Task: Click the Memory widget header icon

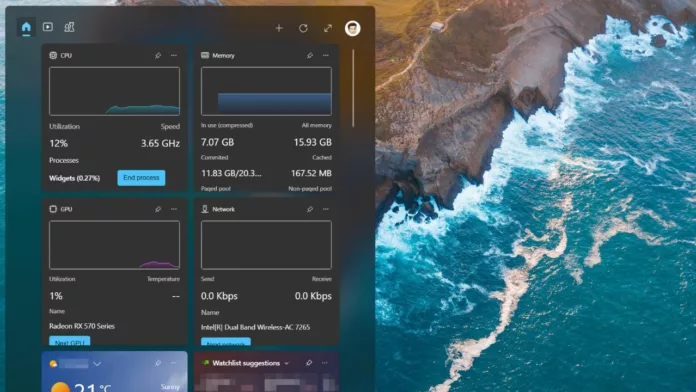Action: 205,55
